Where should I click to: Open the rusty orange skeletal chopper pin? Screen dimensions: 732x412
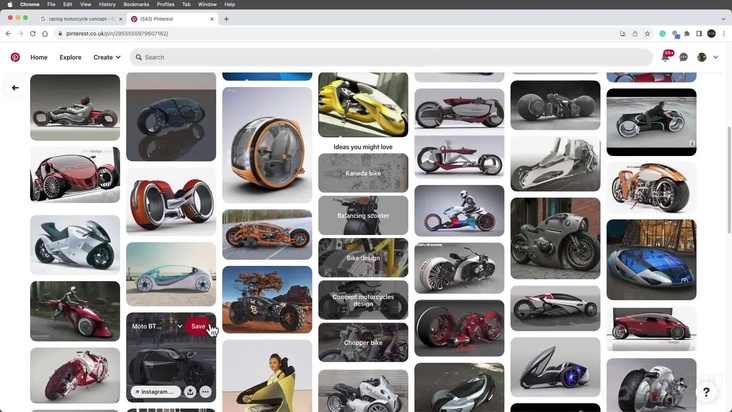point(267,234)
